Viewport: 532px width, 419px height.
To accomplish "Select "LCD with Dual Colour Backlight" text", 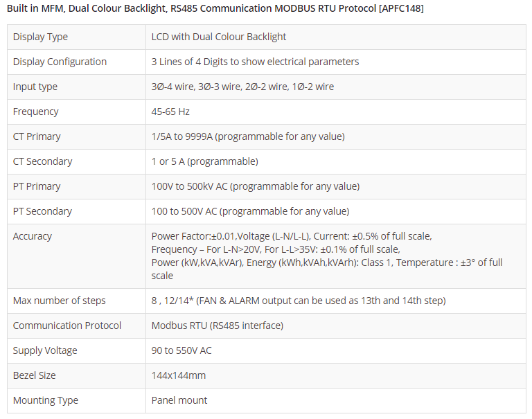I will click(219, 37).
